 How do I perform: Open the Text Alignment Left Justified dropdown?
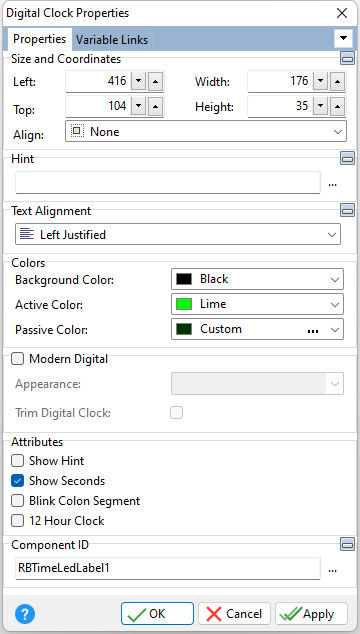click(178, 235)
